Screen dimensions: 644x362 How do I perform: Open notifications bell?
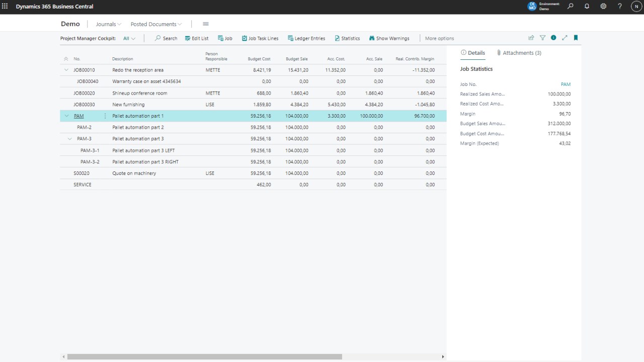point(587,7)
